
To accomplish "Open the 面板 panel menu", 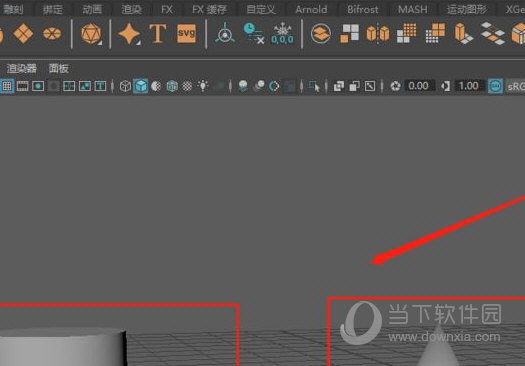I will click(x=59, y=68).
